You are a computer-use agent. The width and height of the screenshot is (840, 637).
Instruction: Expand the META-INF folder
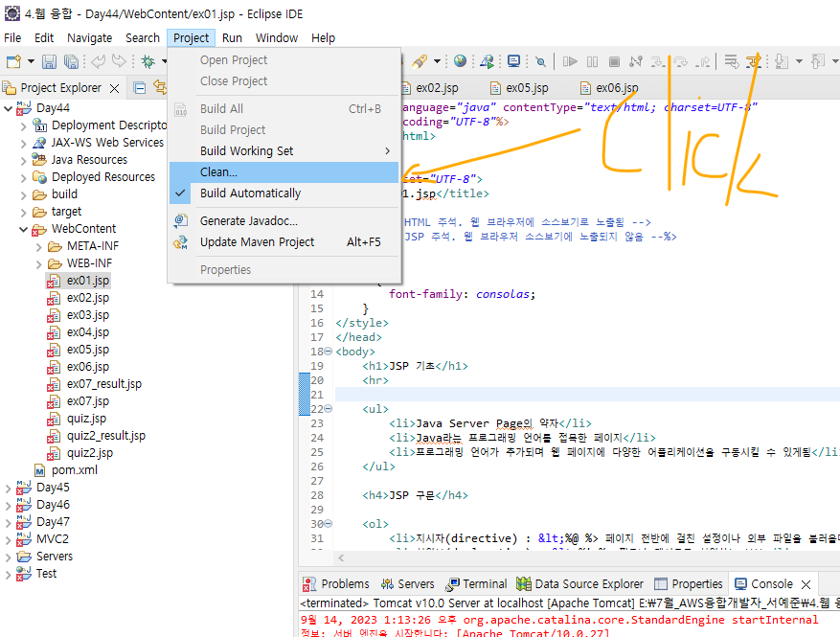coord(38,247)
